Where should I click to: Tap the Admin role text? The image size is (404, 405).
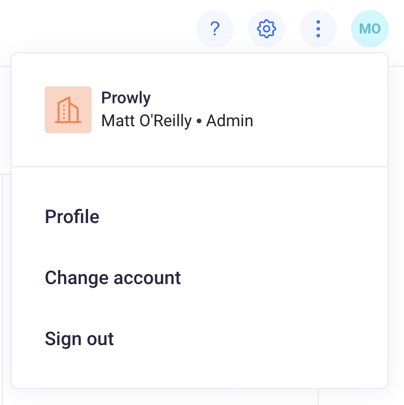230,121
